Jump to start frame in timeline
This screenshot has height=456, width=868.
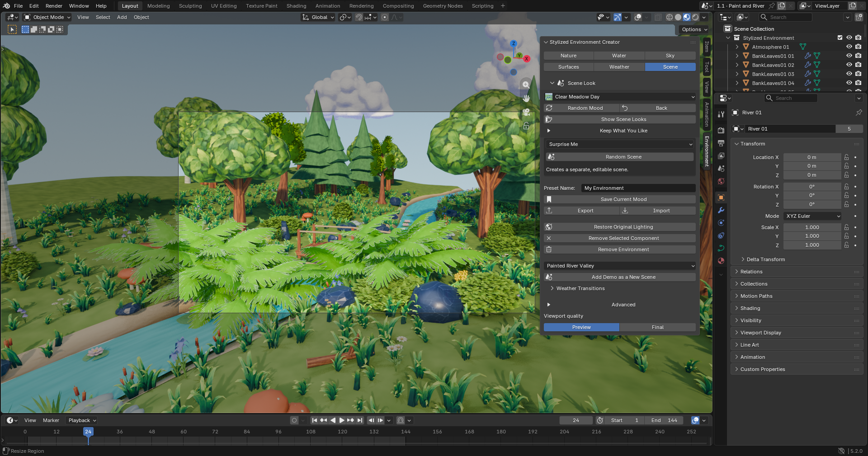[315, 420]
